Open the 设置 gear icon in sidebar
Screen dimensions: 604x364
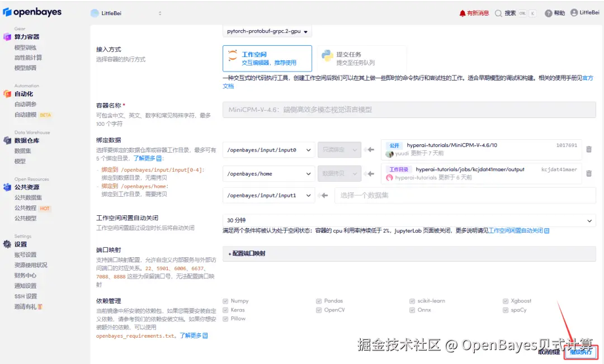7,244
